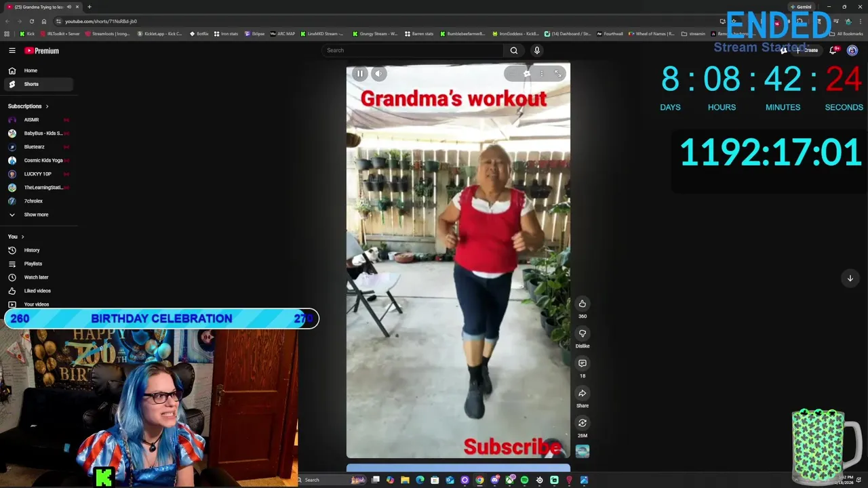Viewport: 868px width, 488px height.
Task: Click the Windows taskbar Search box
Action: (332, 480)
